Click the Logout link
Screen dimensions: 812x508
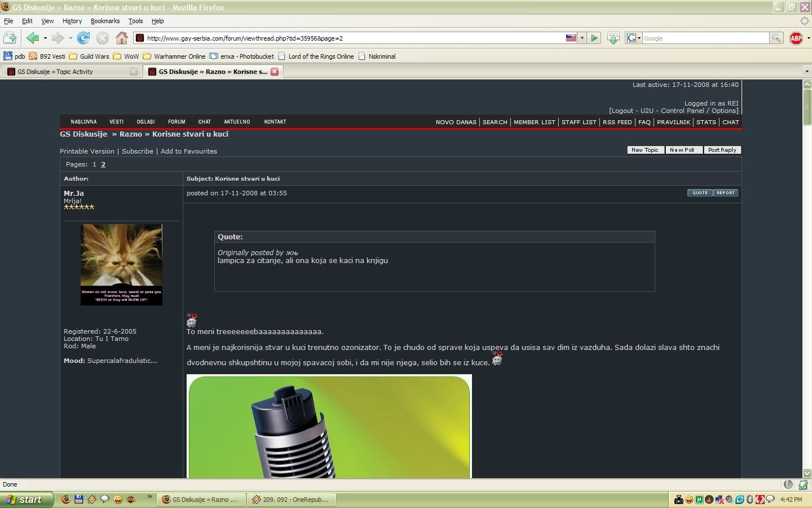(623, 111)
